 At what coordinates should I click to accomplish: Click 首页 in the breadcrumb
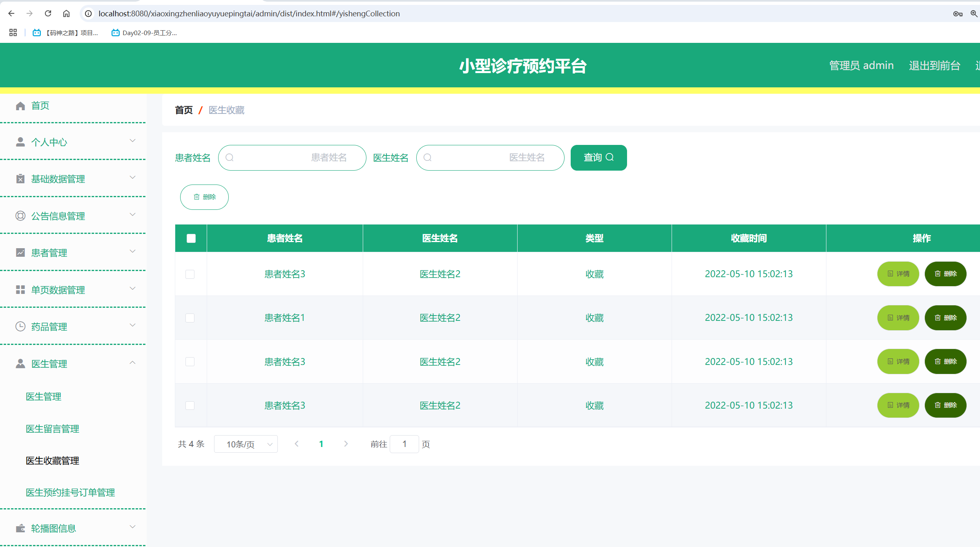[x=184, y=110]
